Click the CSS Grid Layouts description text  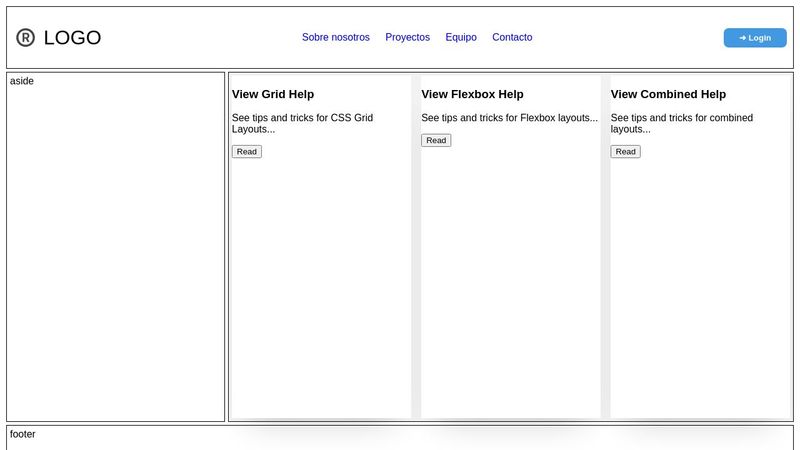point(302,123)
